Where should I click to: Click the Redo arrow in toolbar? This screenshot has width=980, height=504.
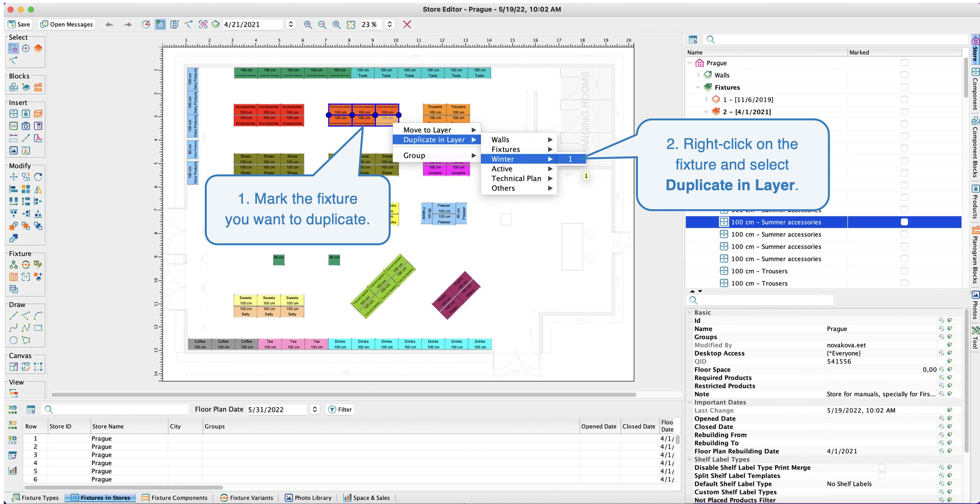(127, 24)
